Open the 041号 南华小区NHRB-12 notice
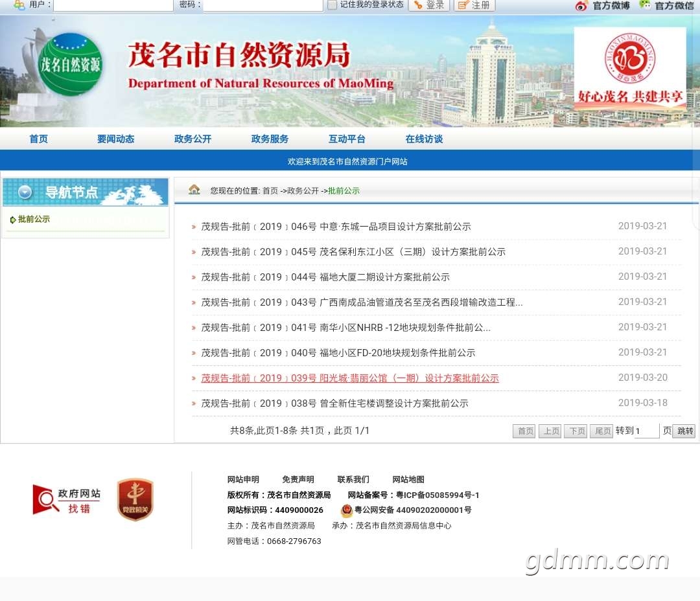 345,328
